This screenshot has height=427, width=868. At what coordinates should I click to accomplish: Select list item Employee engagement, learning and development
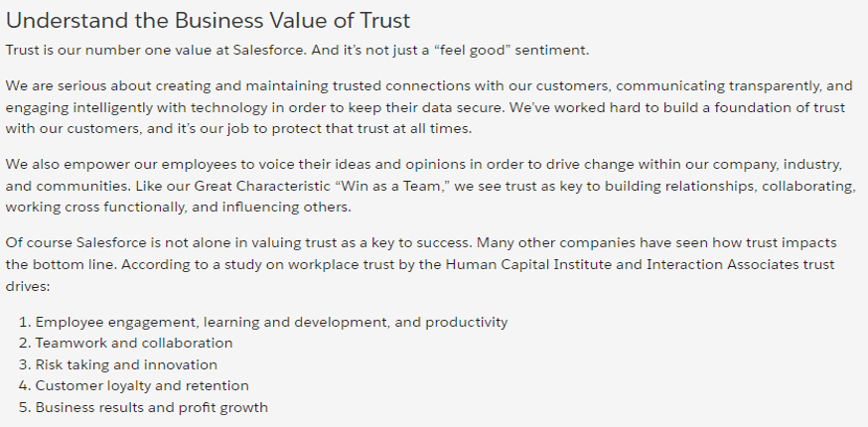click(x=271, y=322)
